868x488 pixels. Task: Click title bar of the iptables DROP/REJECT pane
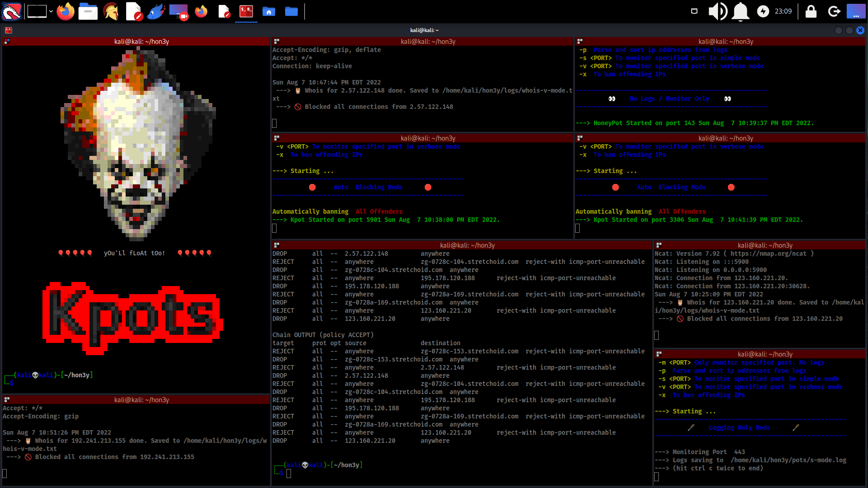click(x=467, y=245)
